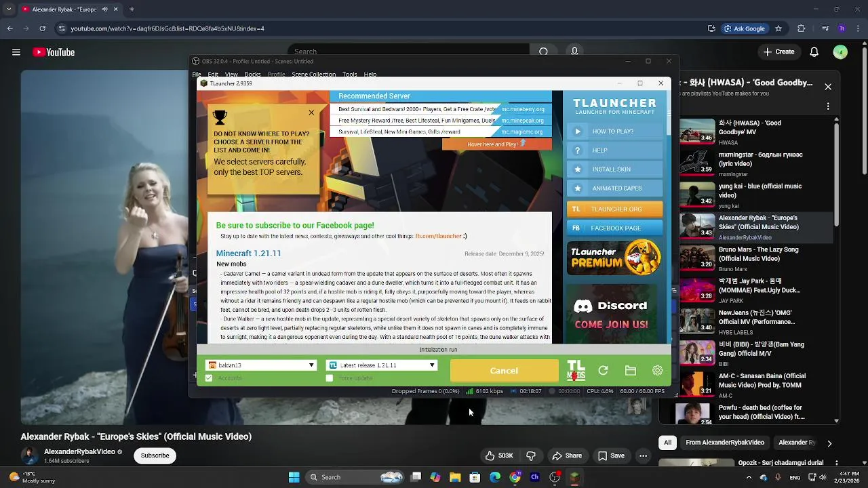Open a new browser tab with plus
This screenshot has height=488, width=868.
point(132,9)
